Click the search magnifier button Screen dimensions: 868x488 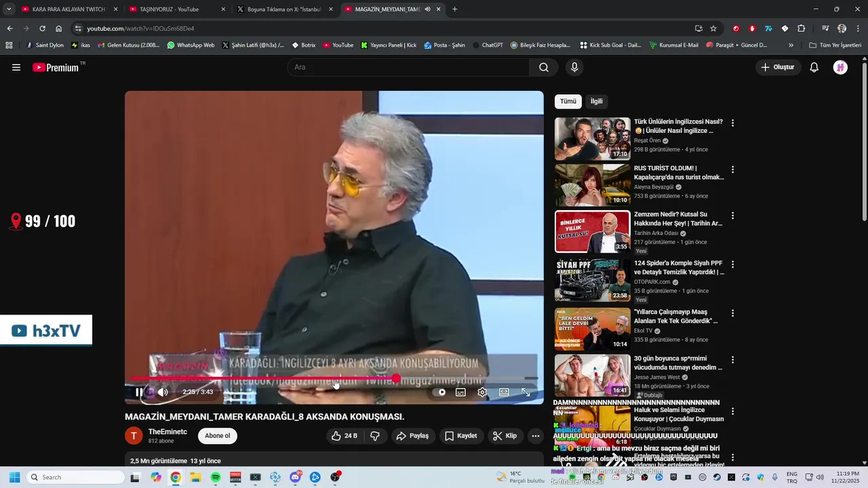544,67
